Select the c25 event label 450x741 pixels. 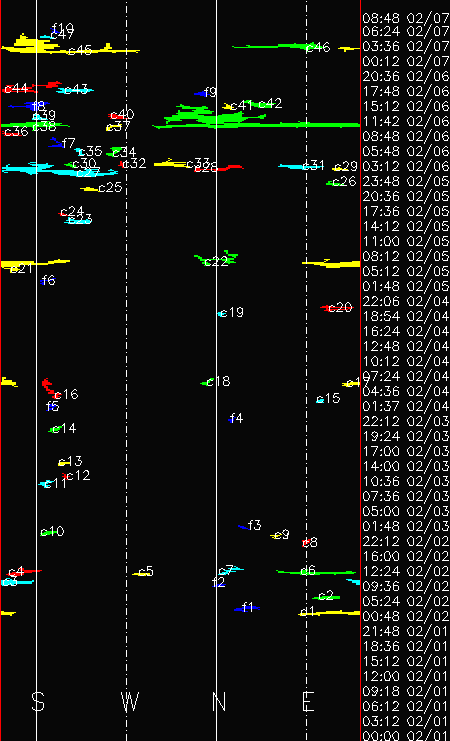[x=111, y=187]
